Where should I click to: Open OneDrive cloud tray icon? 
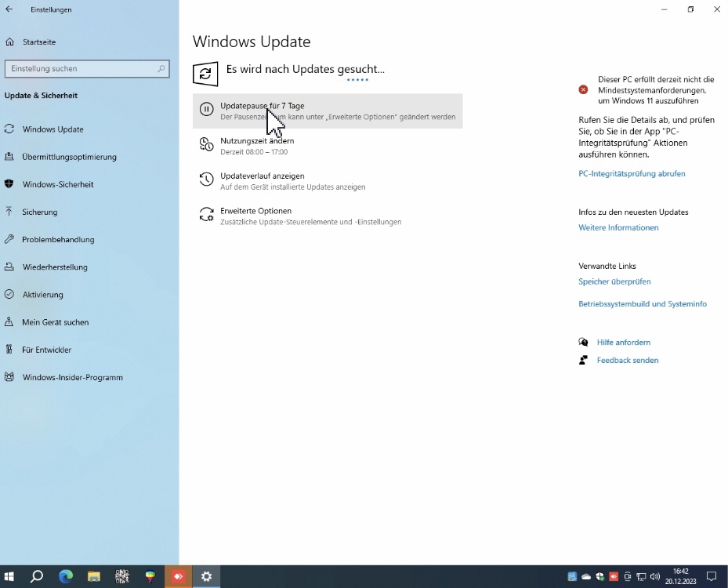[x=586, y=577]
